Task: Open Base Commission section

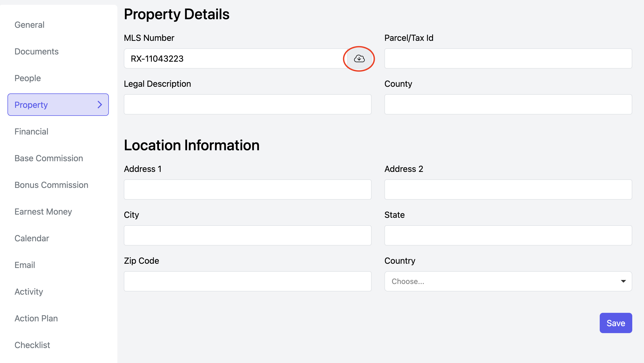Action: pyautogui.click(x=49, y=158)
